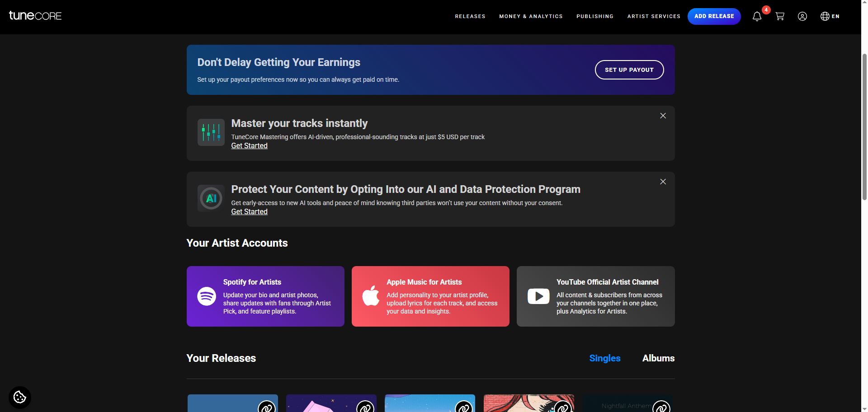The height and width of the screenshot is (412, 868).
Task: Dismiss the Master your tracks banner
Action: click(663, 116)
